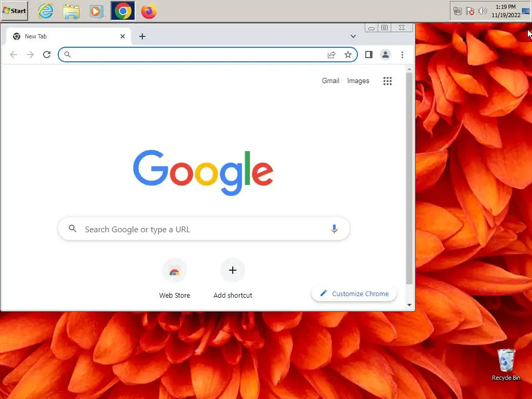Click the page scrollbar up arrow
The height and width of the screenshot is (399, 532).
[409, 69]
